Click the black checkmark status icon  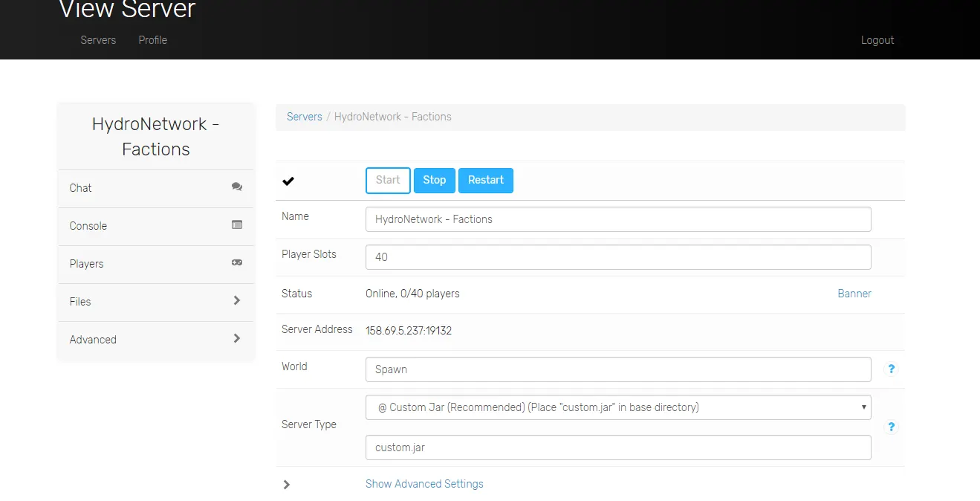pyautogui.click(x=288, y=181)
